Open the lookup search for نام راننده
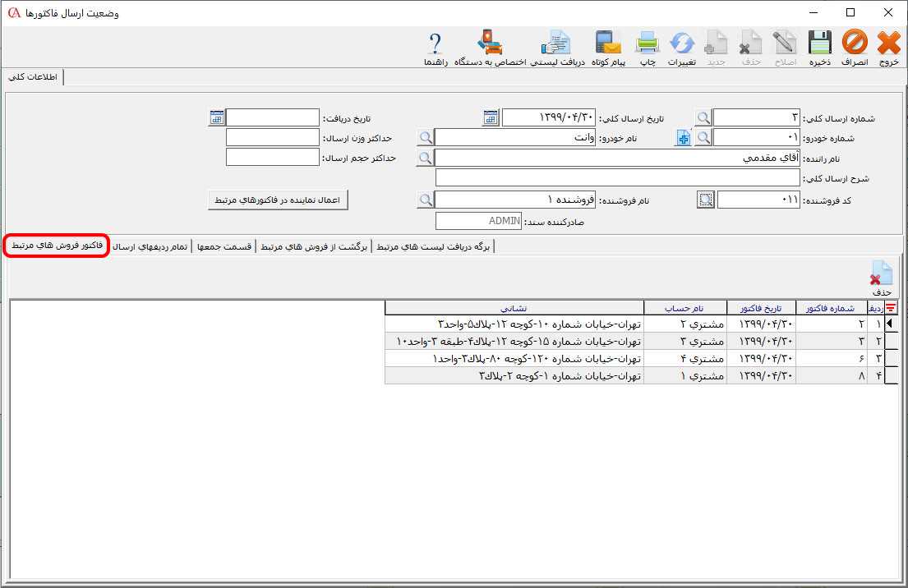908x588 pixels. [x=425, y=158]
